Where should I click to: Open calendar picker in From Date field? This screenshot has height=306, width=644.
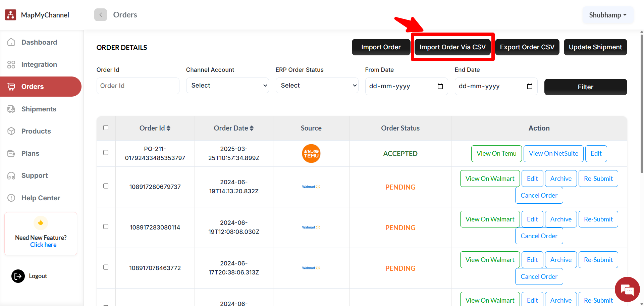(x=440, y=87)
